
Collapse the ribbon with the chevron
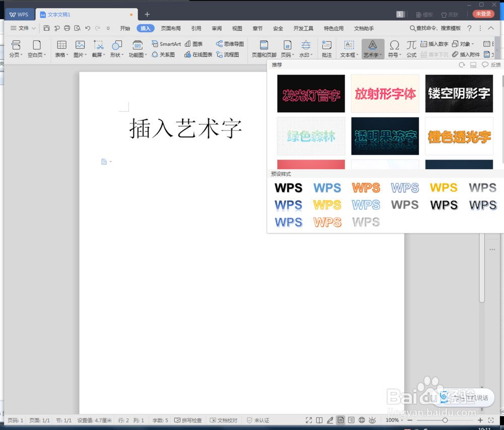click(491, 28)
